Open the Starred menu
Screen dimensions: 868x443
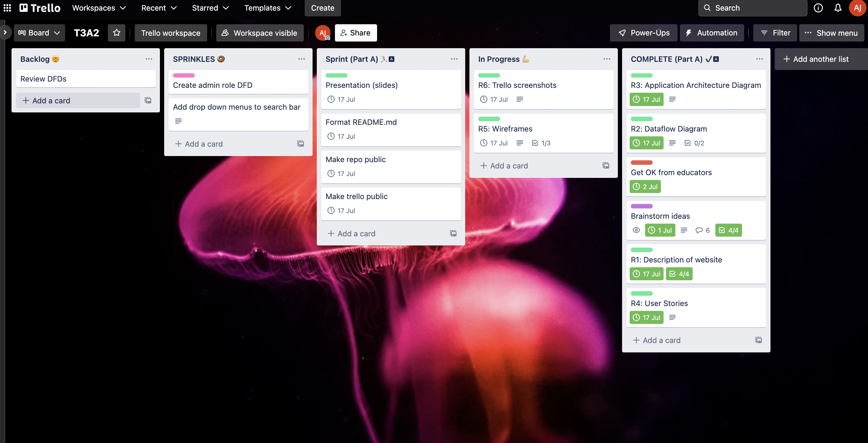(x=210, y=8)
